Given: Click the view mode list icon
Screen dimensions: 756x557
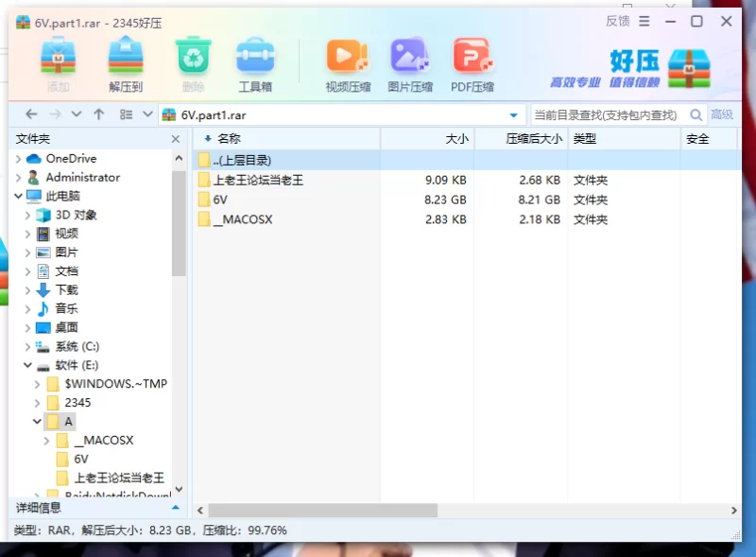Looking at the screenshot, I should point(126,114).
